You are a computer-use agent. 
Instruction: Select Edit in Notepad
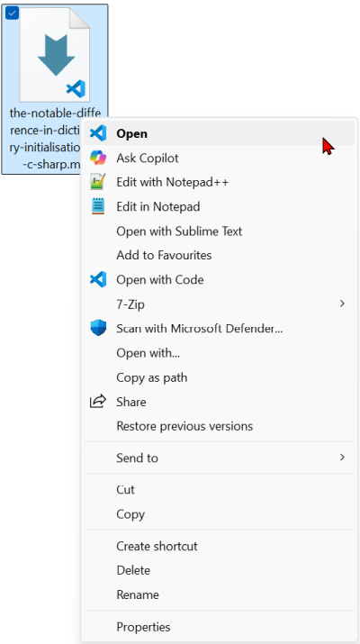(220, 206)
